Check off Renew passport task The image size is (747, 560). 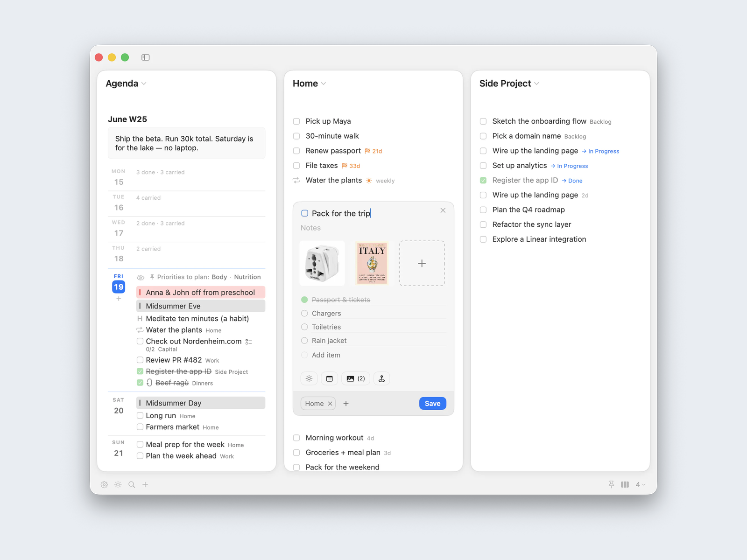[x=296, y=151]
